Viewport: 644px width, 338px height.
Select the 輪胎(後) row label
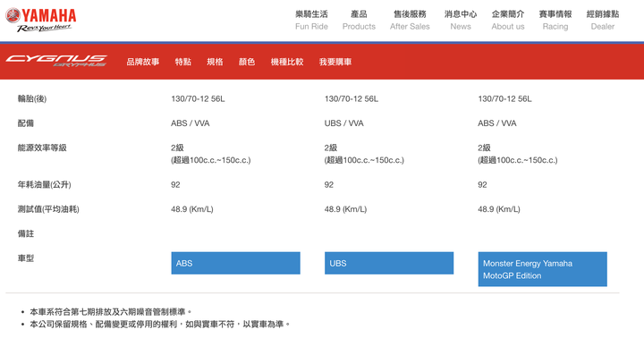pyautogui.click(x=32, y=99)
